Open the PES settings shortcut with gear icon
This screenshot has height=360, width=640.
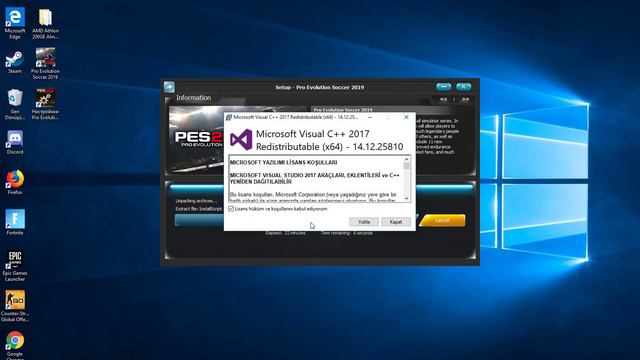45,104
